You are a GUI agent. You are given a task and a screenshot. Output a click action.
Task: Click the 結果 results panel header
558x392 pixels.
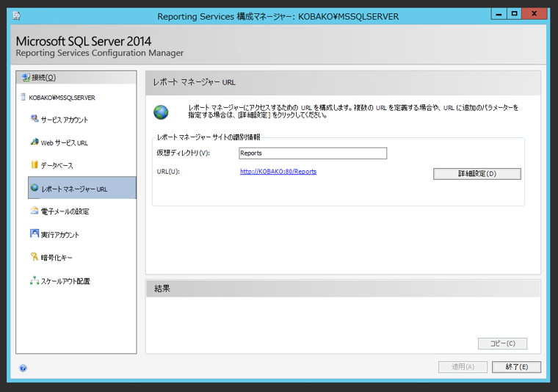(343, 288)
